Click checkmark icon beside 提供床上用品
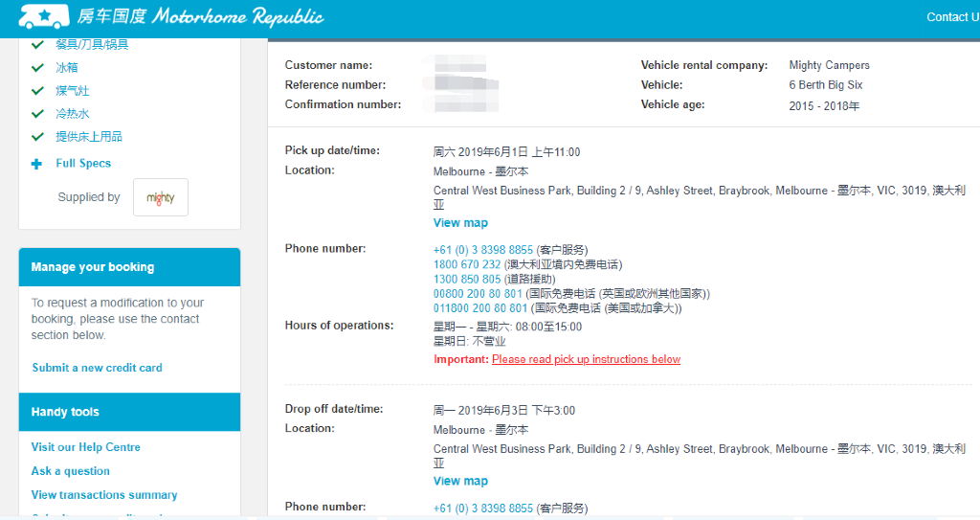Viewport: 980px width, 520px height. (x=37, y=137)
